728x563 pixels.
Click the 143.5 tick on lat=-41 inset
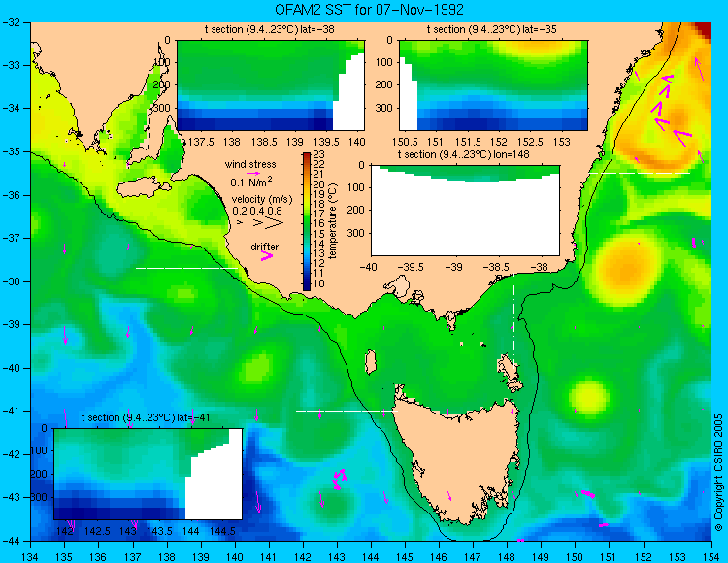click(160, 531)
